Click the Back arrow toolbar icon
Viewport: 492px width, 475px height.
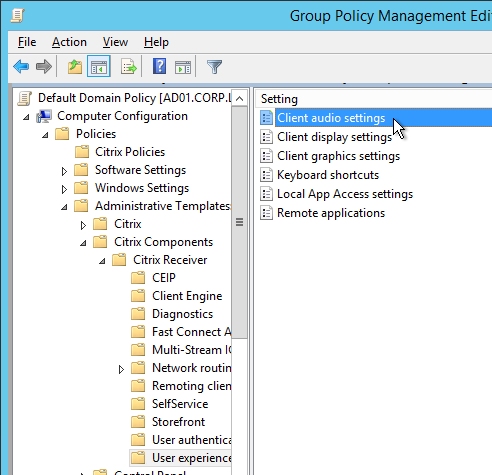(21, 67)
